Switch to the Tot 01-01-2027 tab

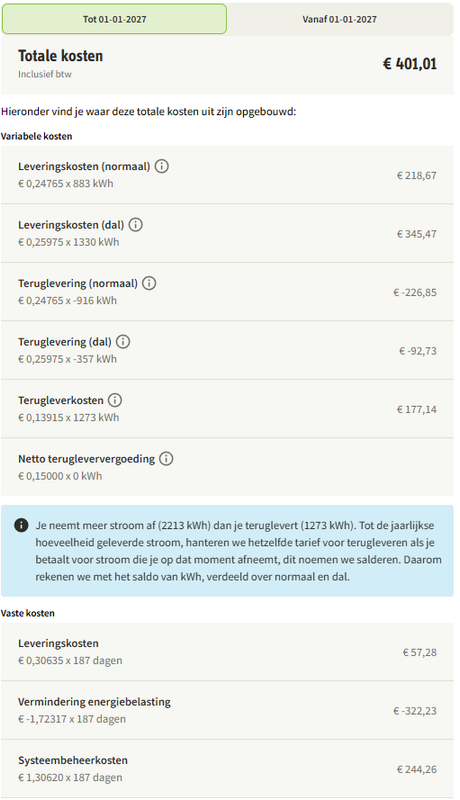point(114,19)
